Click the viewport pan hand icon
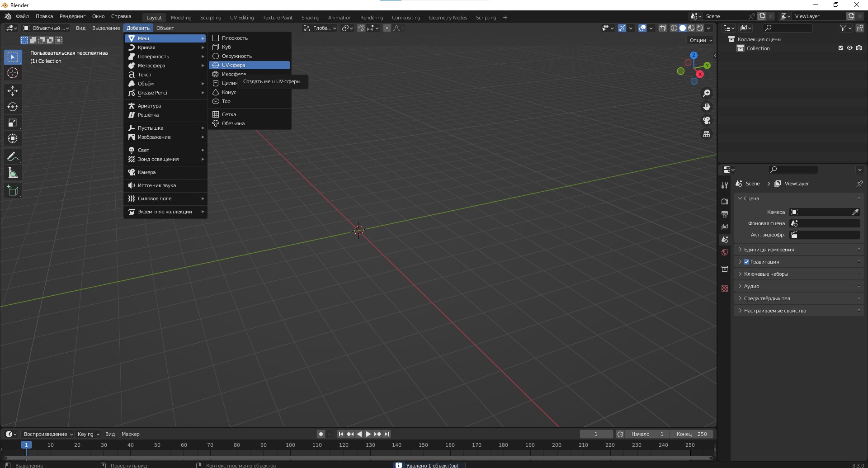The image size is (868, 468). 706,107
